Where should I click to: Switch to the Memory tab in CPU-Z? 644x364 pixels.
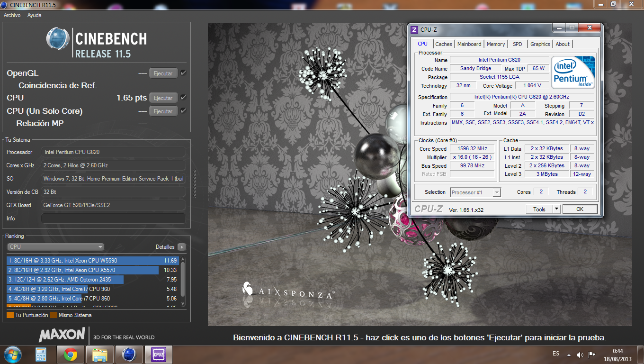pyautogui.click(x=496, y=44)
